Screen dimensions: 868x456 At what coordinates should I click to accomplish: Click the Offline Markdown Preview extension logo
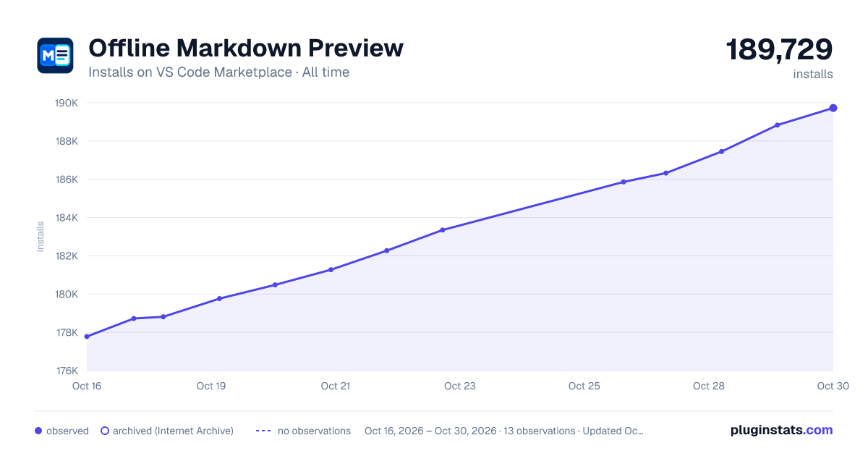pyautogui.click(x=55, y=56)
